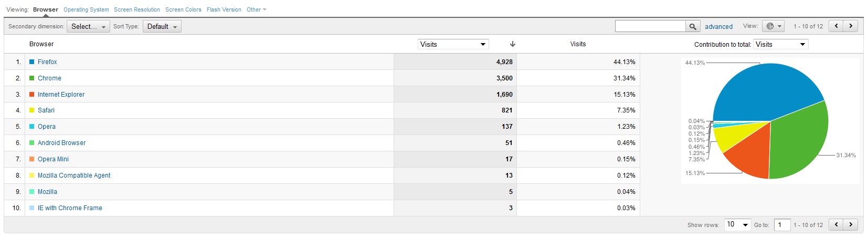Focus the table search input field

(650, 26)
